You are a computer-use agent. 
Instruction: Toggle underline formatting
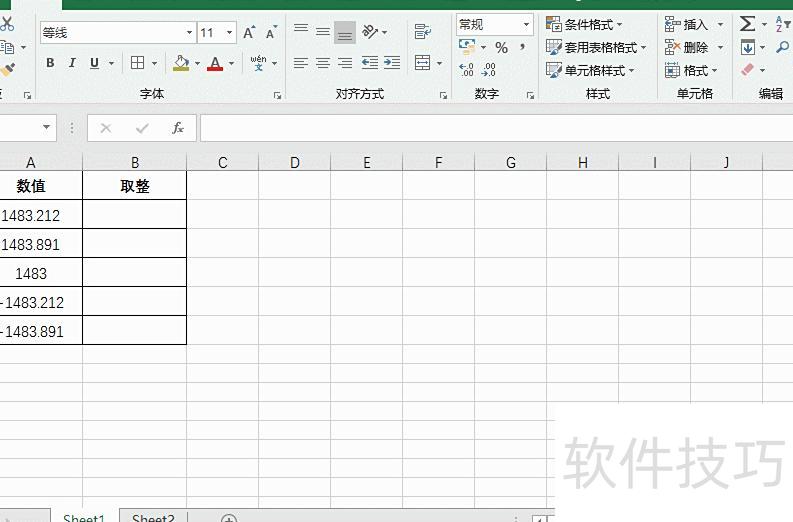pyautogui.click(x=94, y=63)
